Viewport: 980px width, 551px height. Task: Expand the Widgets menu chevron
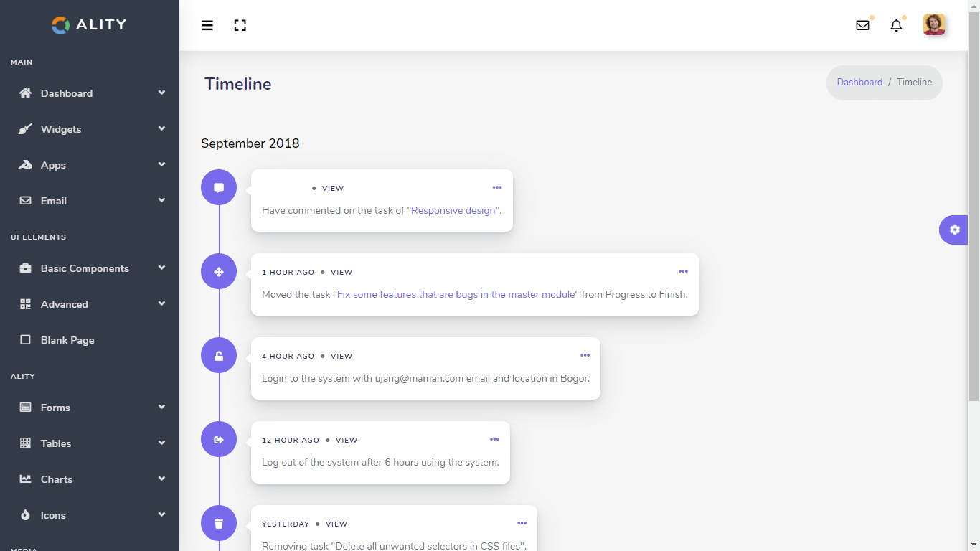[161, 129]
